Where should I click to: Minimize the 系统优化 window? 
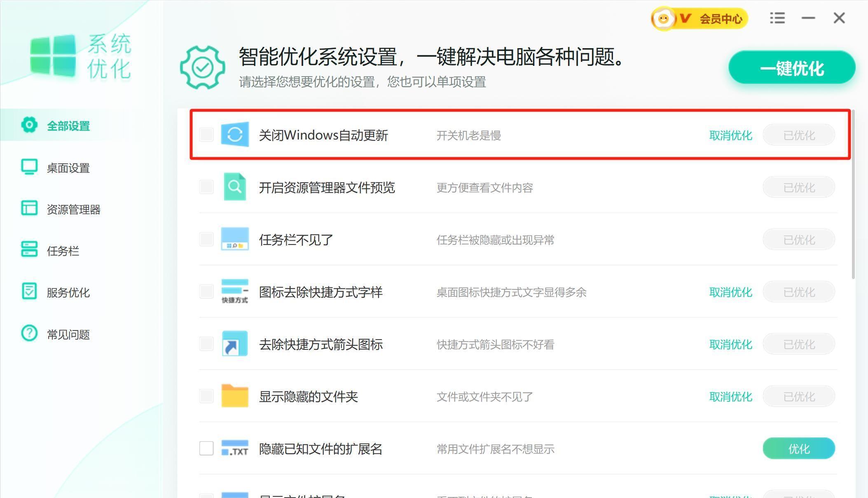[808, 18]
